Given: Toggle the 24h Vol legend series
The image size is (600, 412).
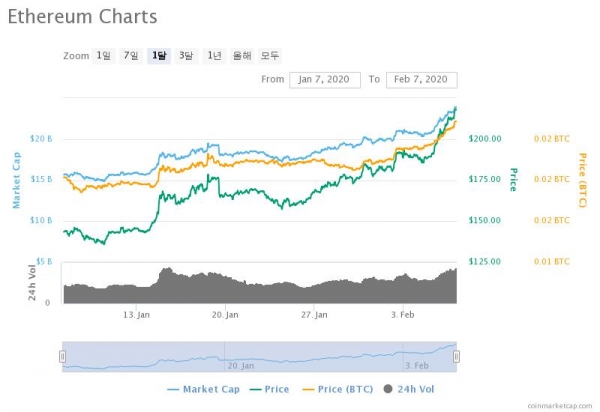Looking at the screenshot, I should pos(409,389).
